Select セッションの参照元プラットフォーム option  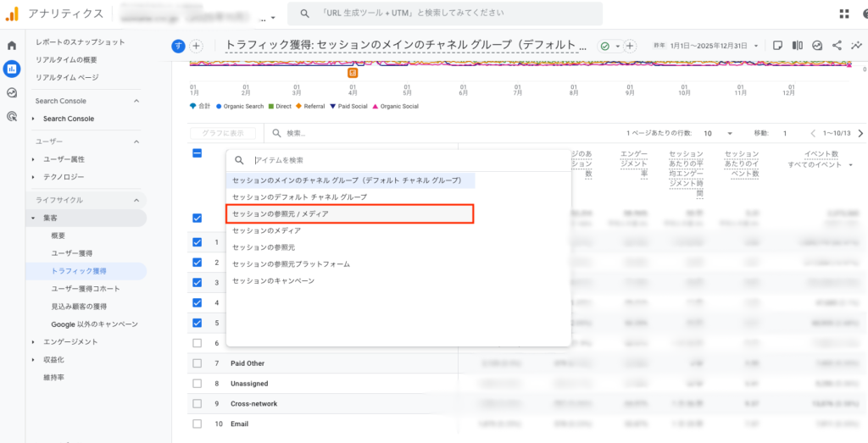pyautogui.click(x=350, y=264)
